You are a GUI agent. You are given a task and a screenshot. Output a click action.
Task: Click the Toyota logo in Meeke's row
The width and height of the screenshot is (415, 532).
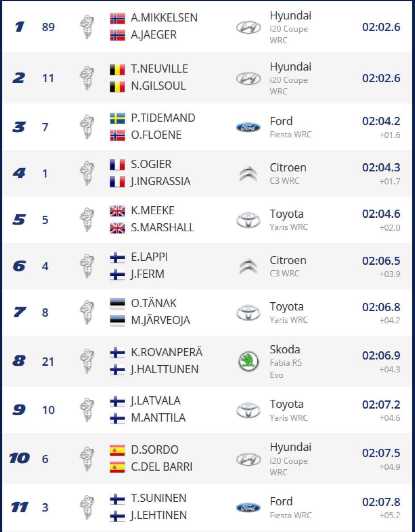(248, 220)
